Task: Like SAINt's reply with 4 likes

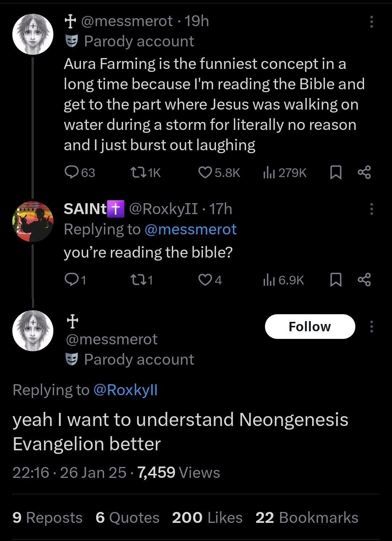Action: pos(210,280)
